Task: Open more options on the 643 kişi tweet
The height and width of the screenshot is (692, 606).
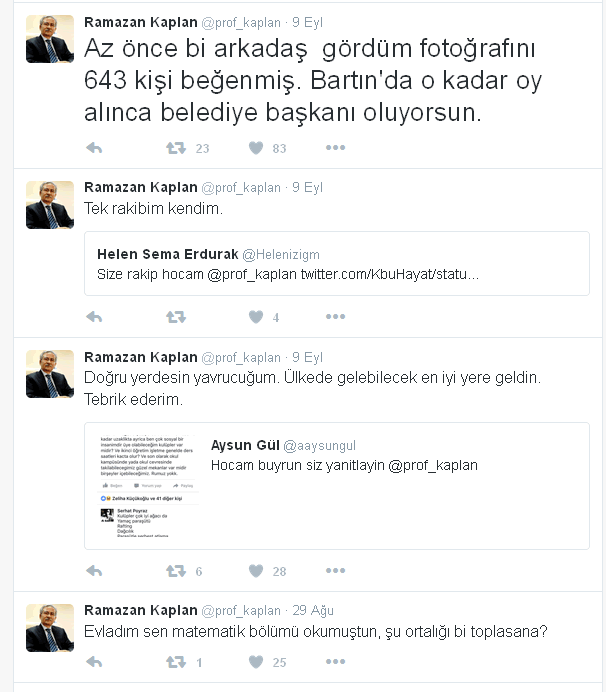Action: click(x=335, y=148)
